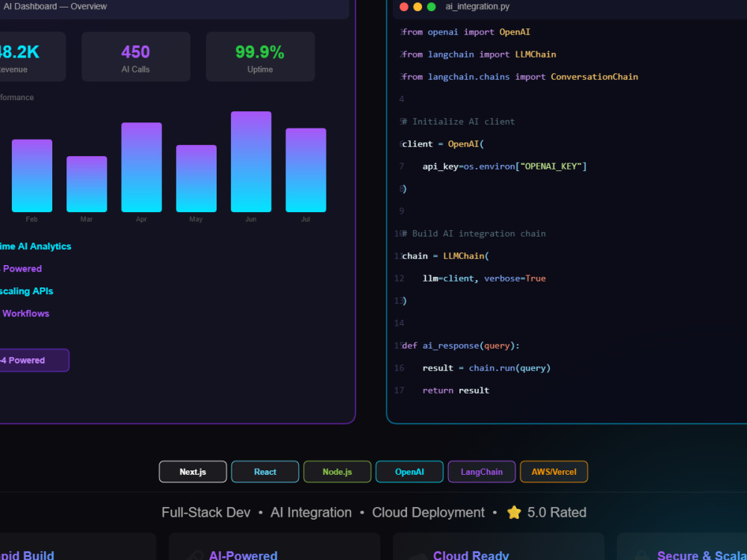The image size is (747, 560).
Task: Click the 'from langchain import LLMChain' line
Action: click(x=479, y=55)
